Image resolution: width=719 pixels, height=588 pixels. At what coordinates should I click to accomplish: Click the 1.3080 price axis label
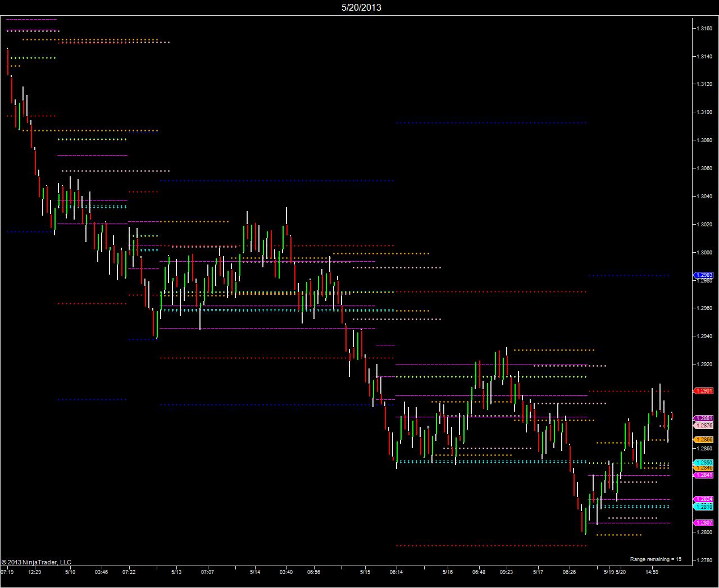(x=704, y=140)
